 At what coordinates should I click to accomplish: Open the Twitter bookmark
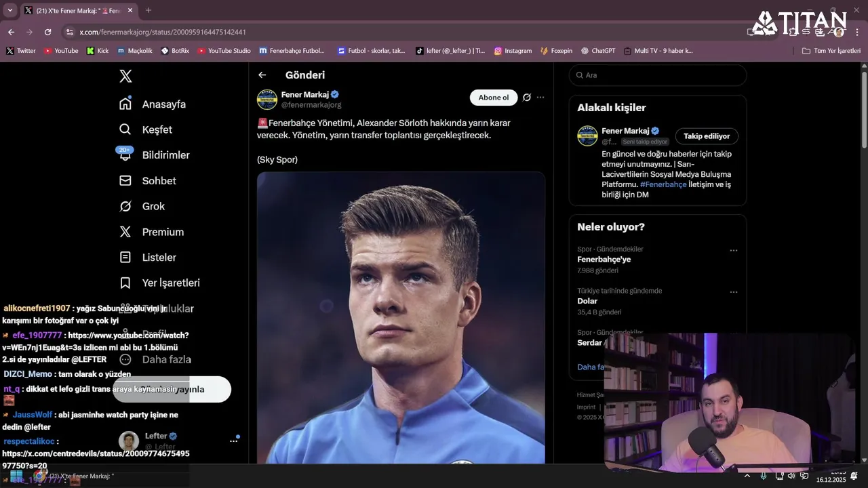click(x=21, y=51)
